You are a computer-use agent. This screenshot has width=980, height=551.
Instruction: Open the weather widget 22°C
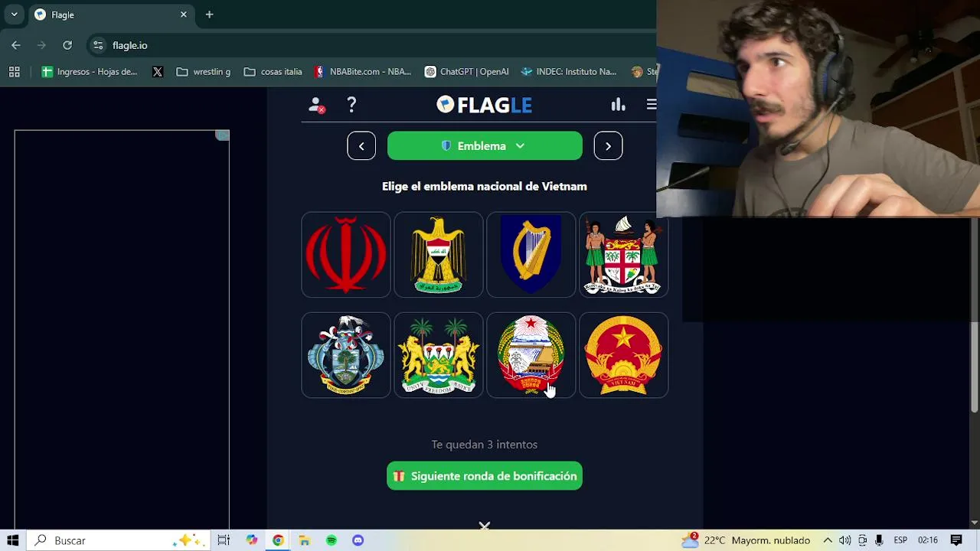[746, 540]
